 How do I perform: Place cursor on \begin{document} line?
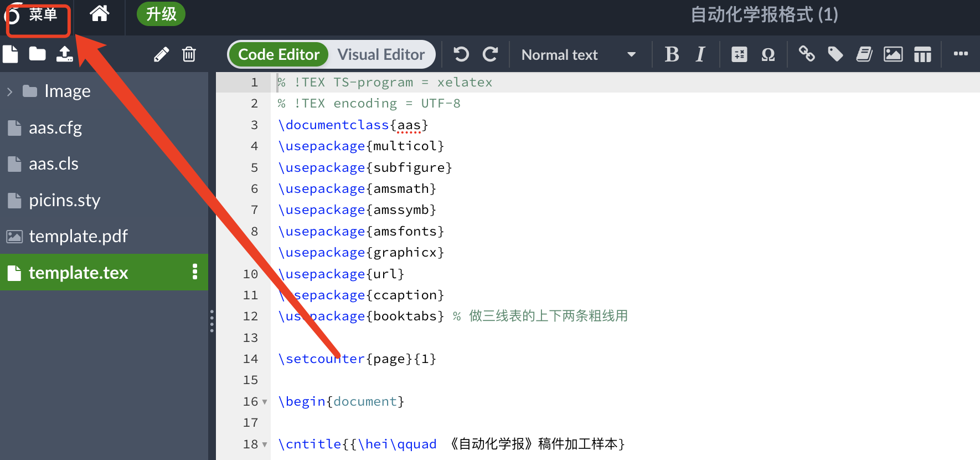tap(341, 402)
